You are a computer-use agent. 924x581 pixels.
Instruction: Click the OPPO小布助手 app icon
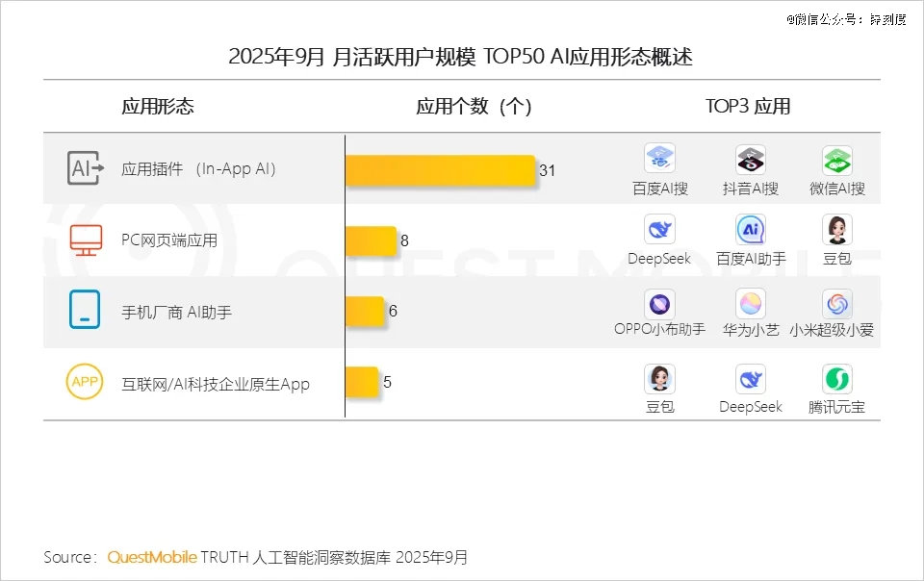point(659,305)
